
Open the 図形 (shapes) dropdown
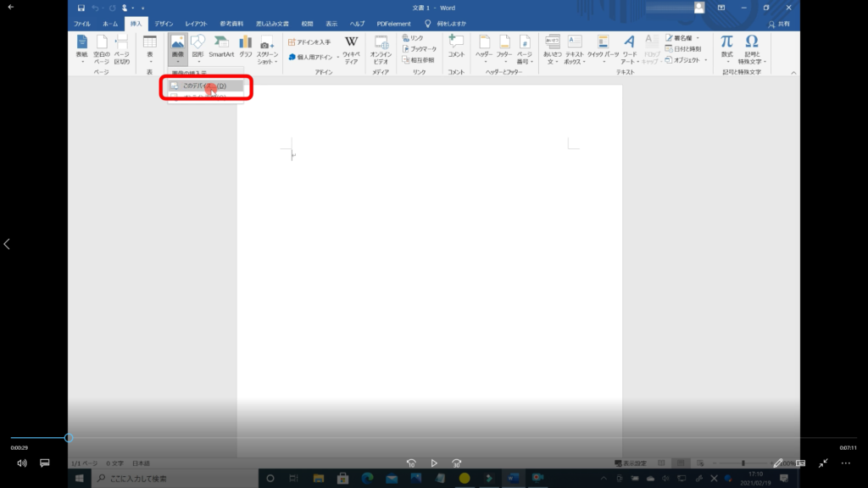[x=198, y=49]
